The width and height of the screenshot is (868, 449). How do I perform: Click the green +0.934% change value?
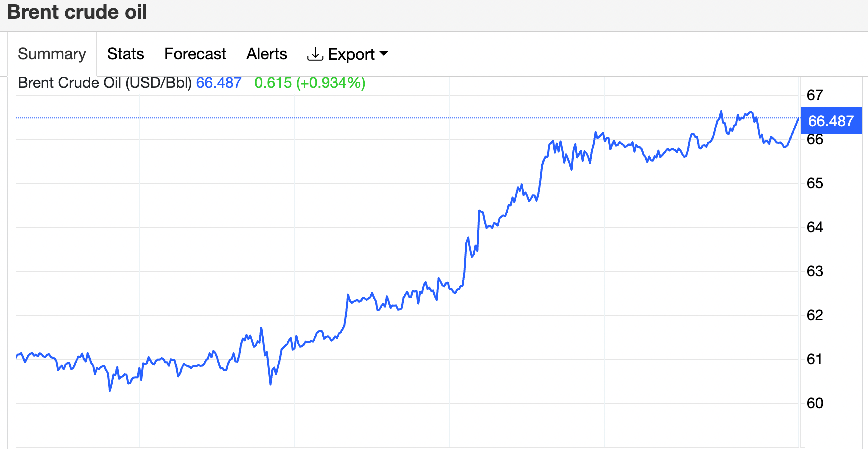tap(330, 83)
